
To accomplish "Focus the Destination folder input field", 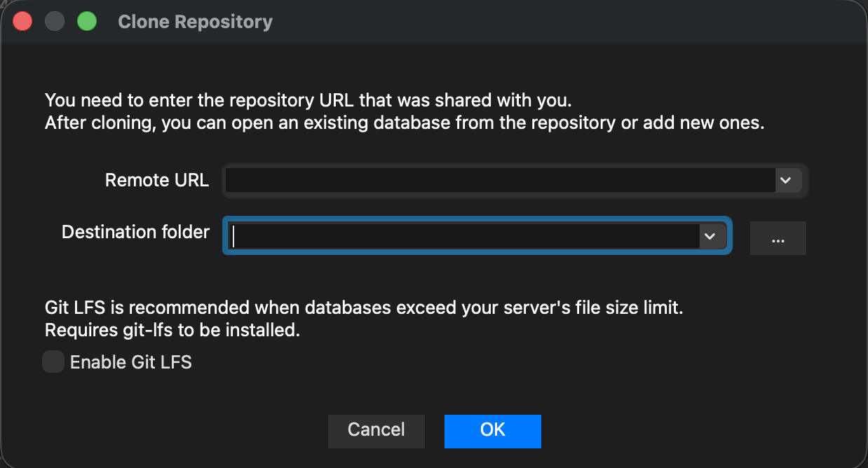I will click(x=463, y=236).
